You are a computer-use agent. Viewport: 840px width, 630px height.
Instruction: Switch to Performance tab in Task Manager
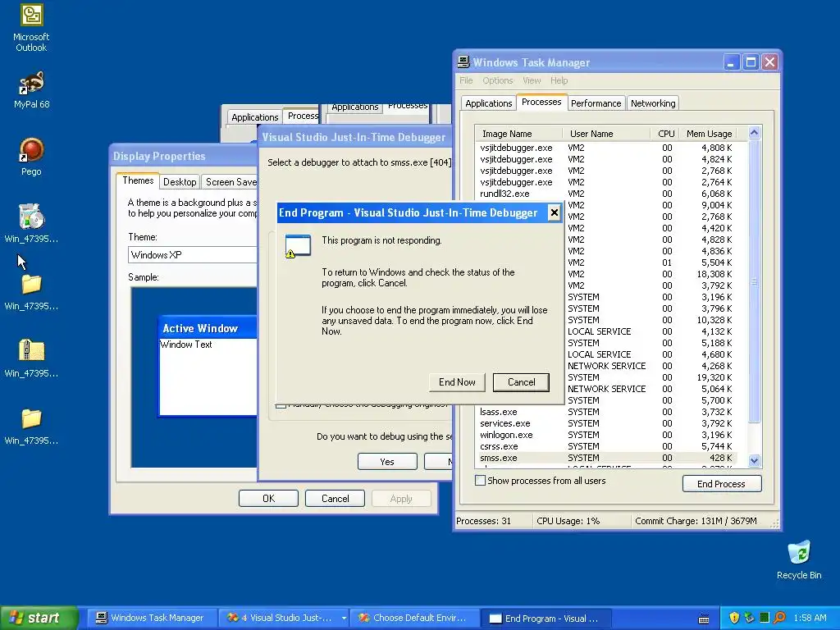[596, 103]
